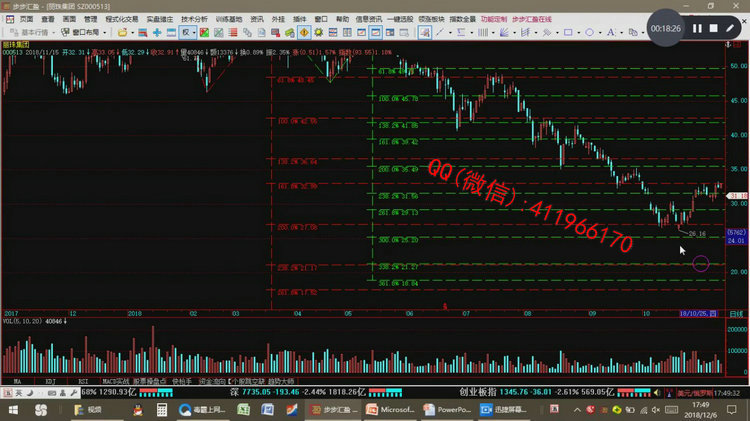Toggle the 权 adjustment button

[x=187, y=32]
